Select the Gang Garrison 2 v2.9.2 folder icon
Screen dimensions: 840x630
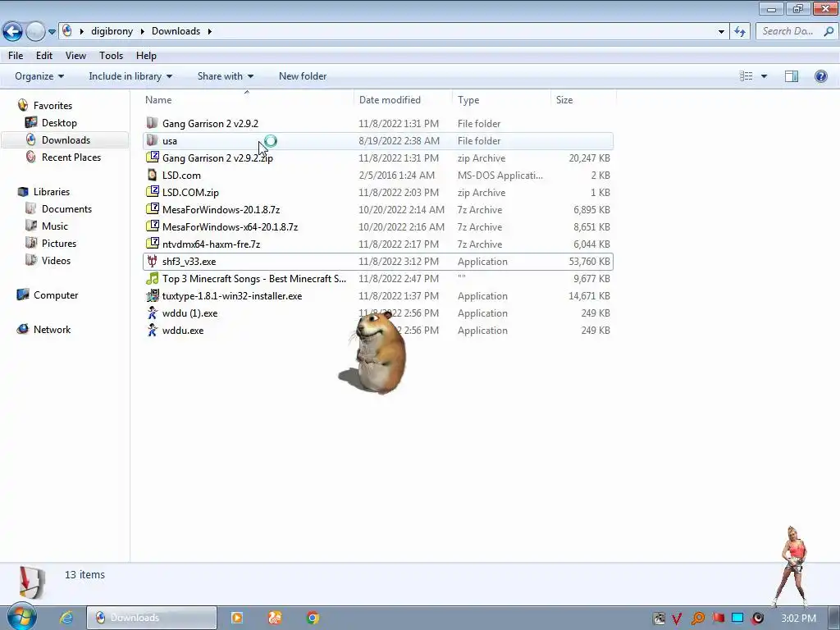tap(153, 123)
